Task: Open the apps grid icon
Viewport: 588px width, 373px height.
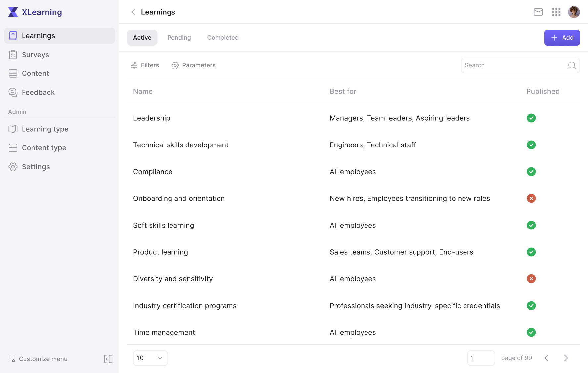Action: tap(556, 12)
